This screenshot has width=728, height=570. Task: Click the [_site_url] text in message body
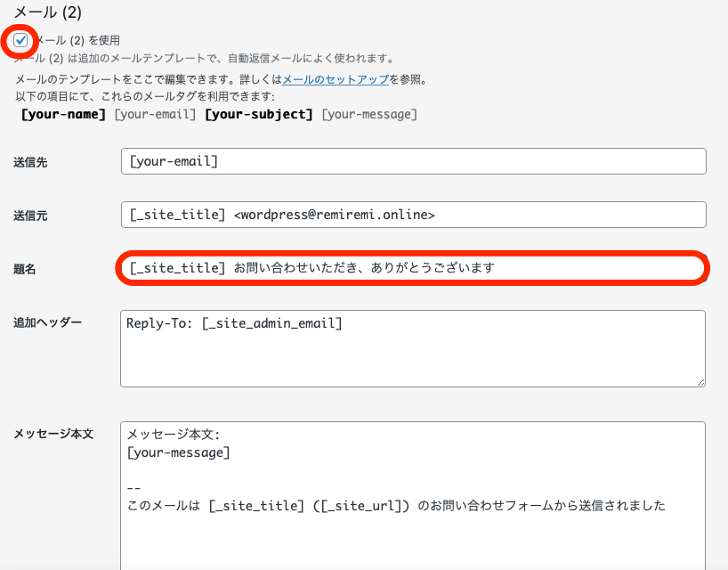pos(360,505)
